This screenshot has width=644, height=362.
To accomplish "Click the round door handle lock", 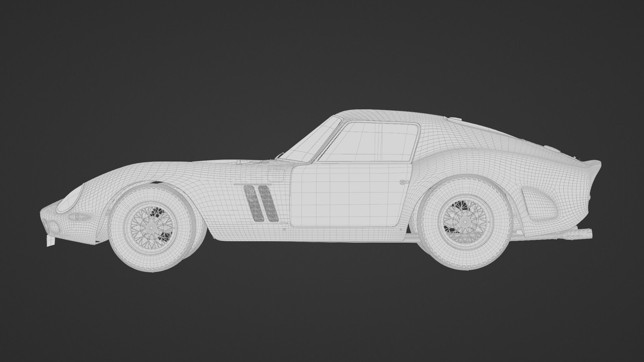I will click(x=403, y=182).
